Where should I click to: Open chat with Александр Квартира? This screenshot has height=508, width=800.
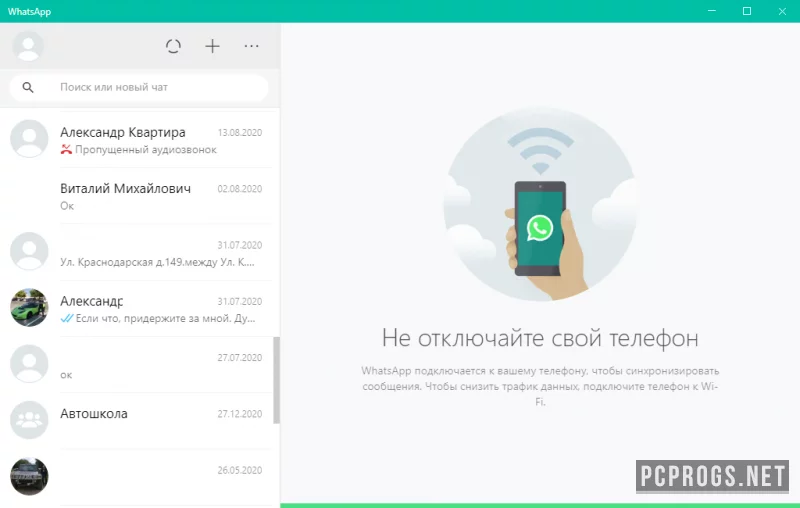point(140,139)
